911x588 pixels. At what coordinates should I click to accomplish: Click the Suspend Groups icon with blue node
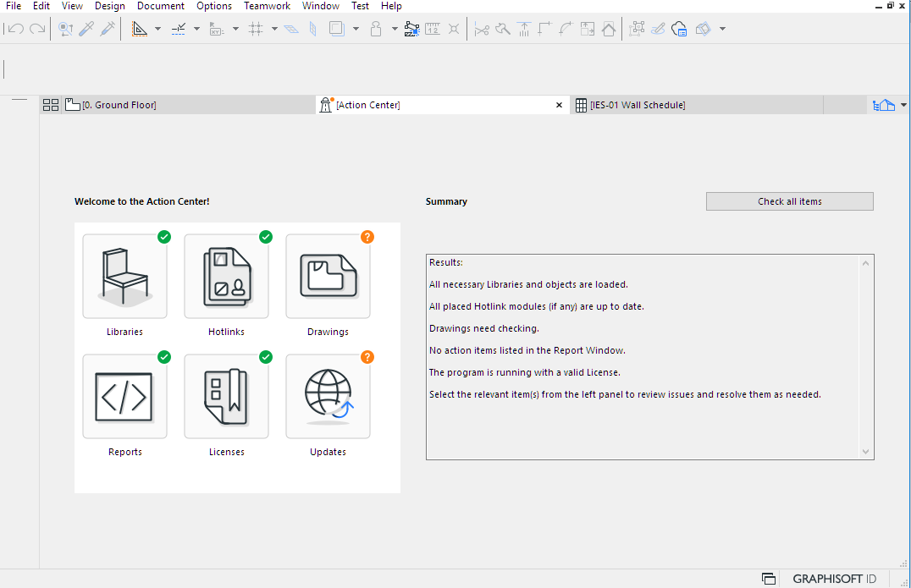pyautogui.click(x=412, y=29)
